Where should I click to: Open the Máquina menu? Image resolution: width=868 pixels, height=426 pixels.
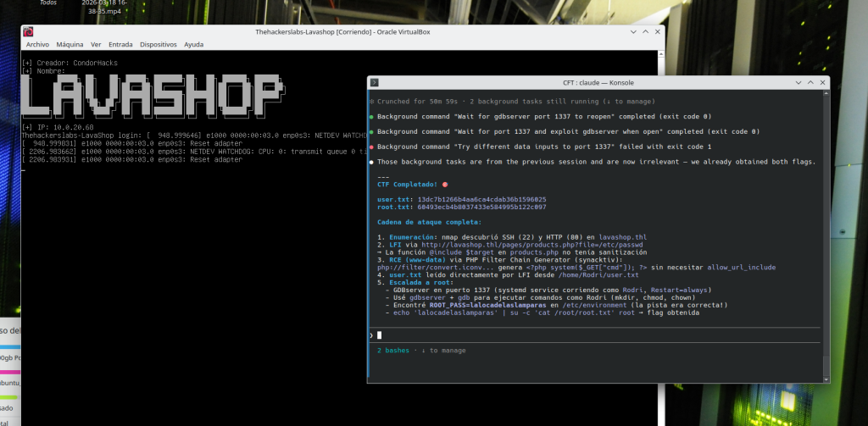70,44
